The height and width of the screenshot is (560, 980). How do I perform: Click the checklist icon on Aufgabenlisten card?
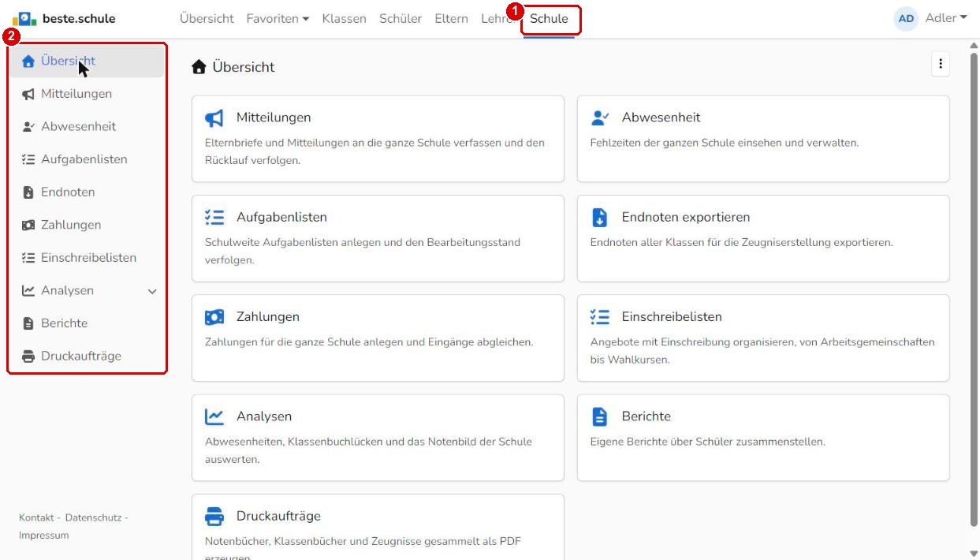tap(214, 217)
